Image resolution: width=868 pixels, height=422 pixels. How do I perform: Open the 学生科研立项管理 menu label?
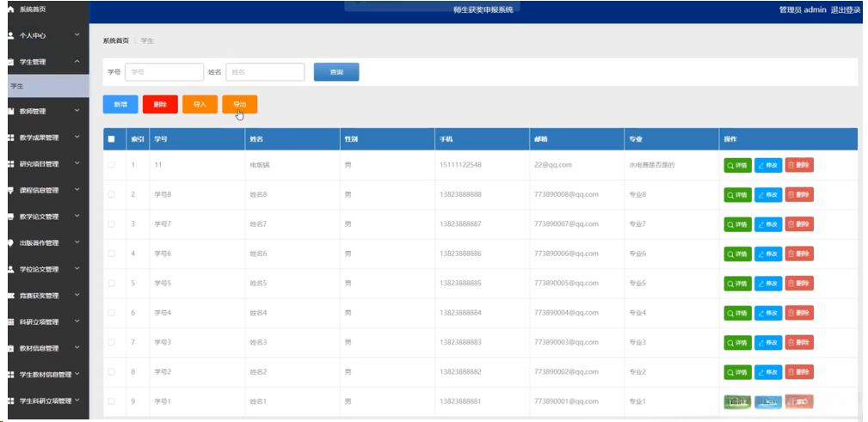pos(46,401)
